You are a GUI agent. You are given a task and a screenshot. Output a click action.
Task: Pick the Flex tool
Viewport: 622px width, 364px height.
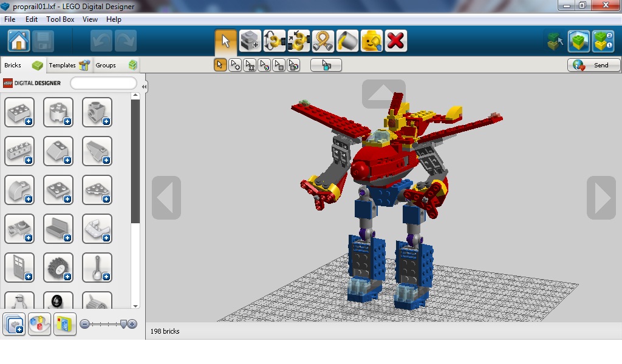[x=323, y=41]
